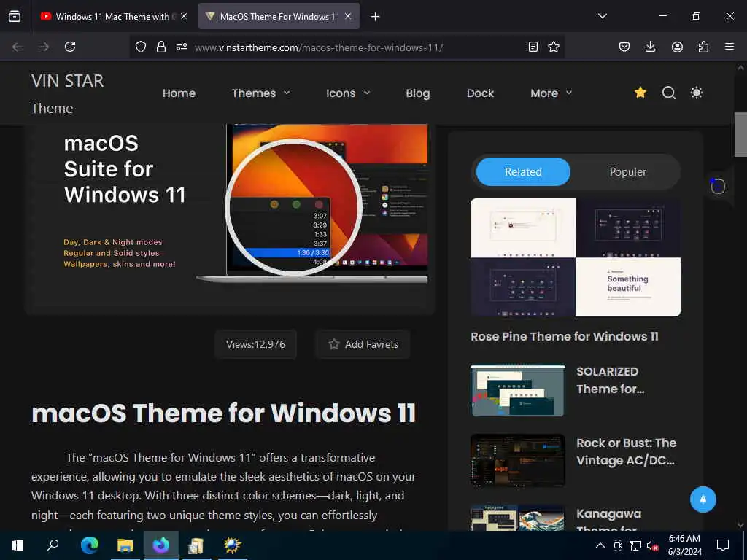Open the site permissions icon in address bar
Image resolution: width=747 pixels, height=560 pixels.
[182, 47]
